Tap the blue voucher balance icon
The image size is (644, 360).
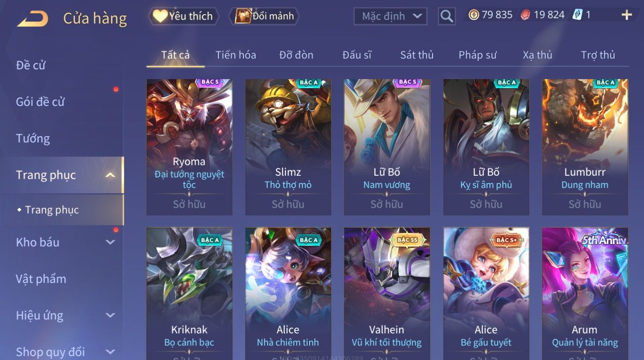pyautogui.click(x=577, y=15)
